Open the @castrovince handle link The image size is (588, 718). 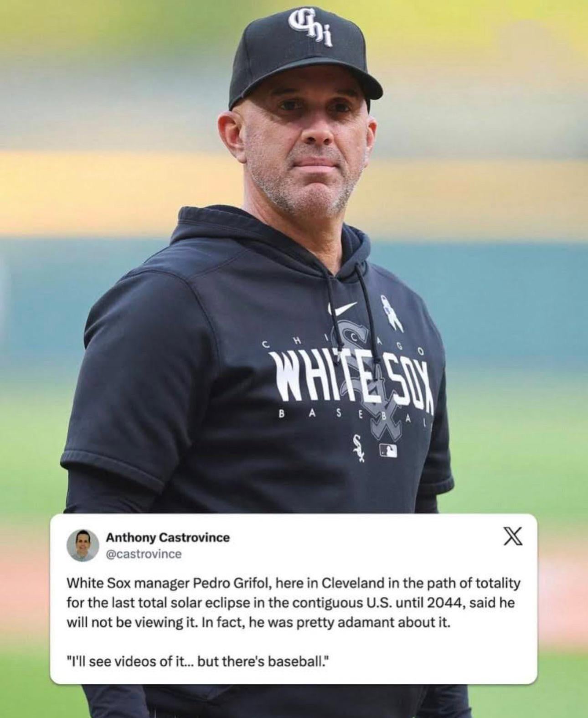pos(144,554)
